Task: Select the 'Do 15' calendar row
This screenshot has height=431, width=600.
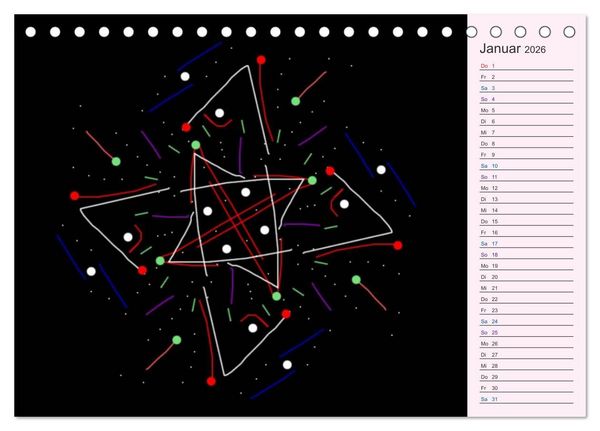Action: pyautogui.click(x=527, y=221)
